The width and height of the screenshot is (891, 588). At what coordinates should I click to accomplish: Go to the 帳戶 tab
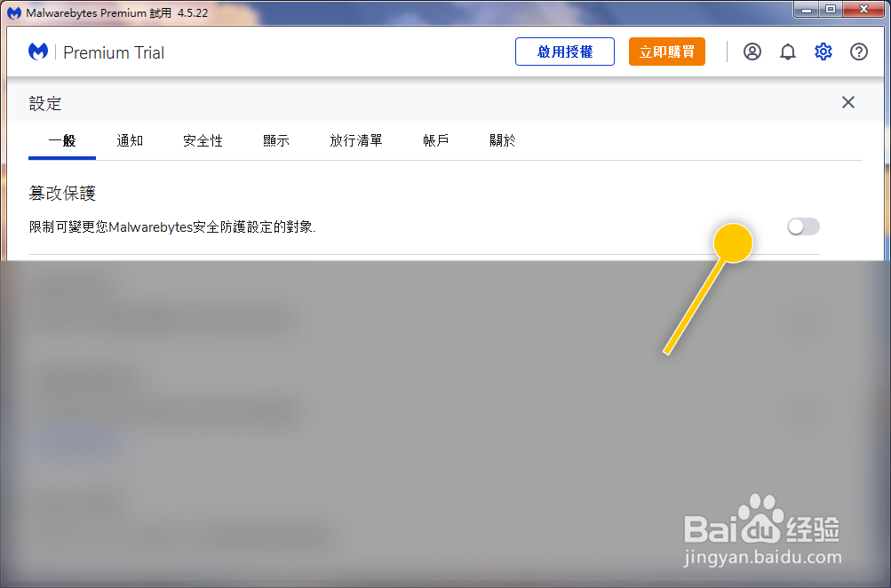(x=436, y=141)
